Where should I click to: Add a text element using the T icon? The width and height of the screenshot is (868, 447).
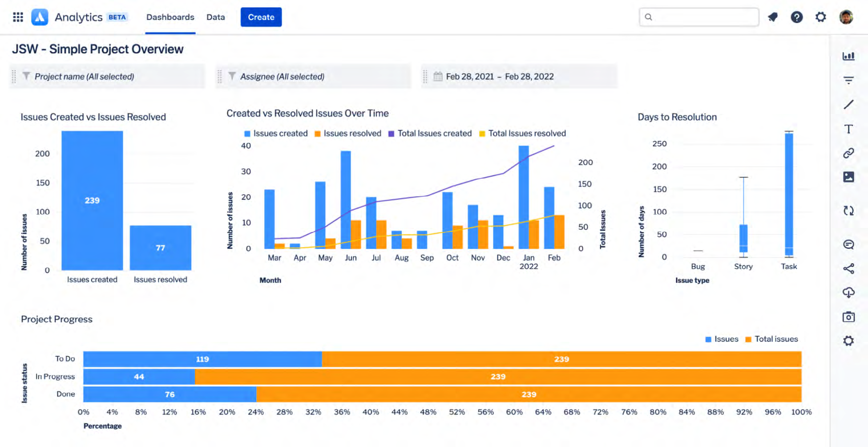pyautogui.click(x=849, y=129)
